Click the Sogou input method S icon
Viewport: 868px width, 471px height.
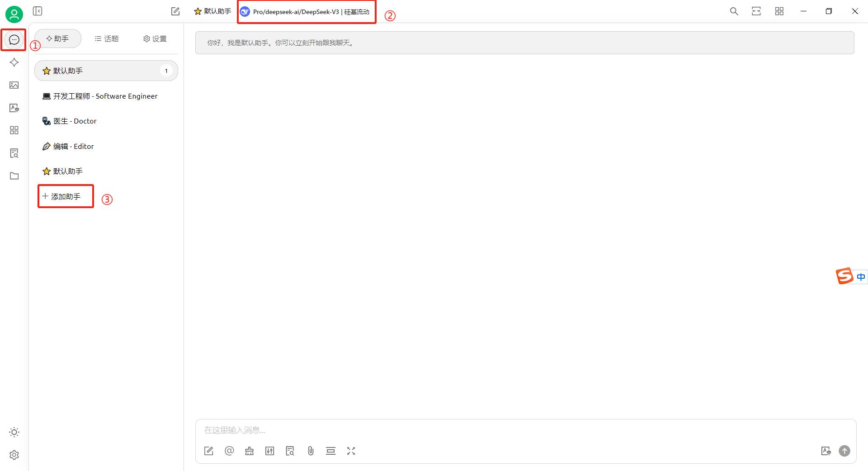(844, 276)
